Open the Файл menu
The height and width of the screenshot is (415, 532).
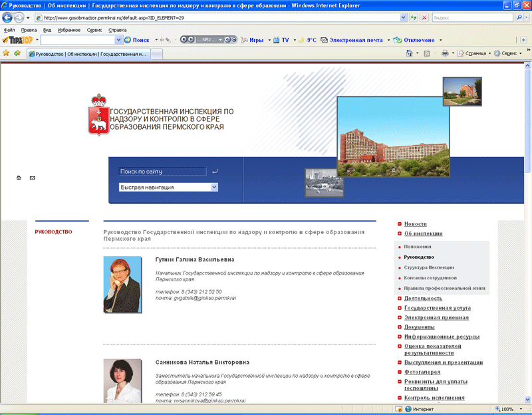point(9,30)
